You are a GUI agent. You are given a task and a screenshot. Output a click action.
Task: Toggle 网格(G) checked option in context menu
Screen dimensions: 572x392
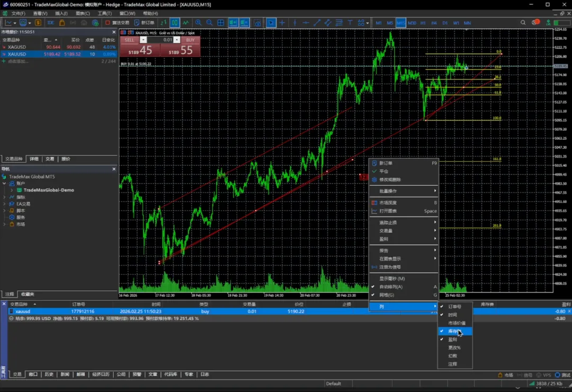click(x=387, y=295)
